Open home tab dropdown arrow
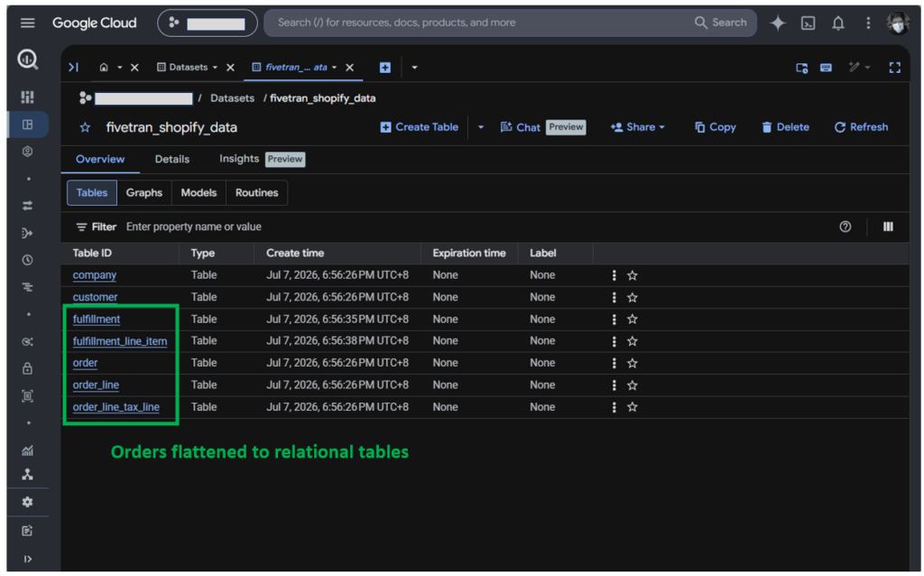This screenshot has height=576, width=924. 120,67
